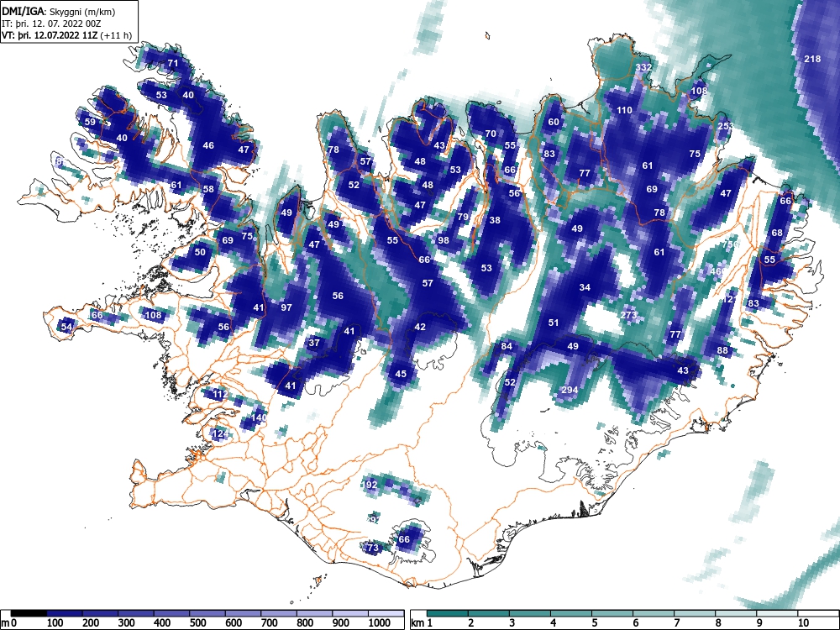Screen dimensions: 840x630
Task: Select visibility value 73 near the south coast
Action: (x=372, y=548)
